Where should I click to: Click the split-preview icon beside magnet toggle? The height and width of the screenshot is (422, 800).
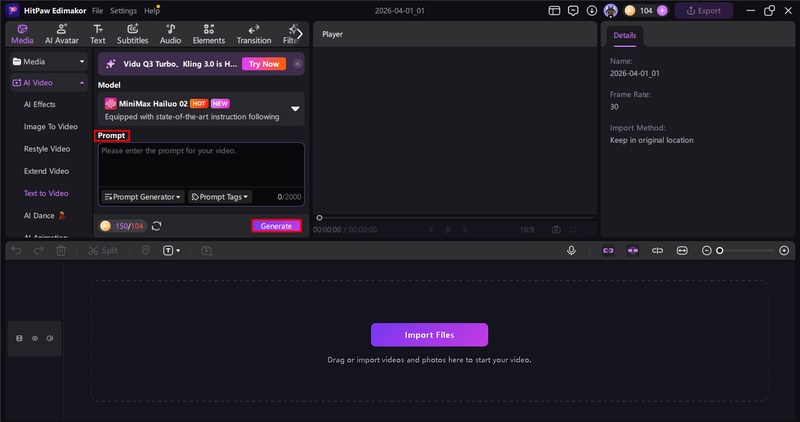pos(657,251)
